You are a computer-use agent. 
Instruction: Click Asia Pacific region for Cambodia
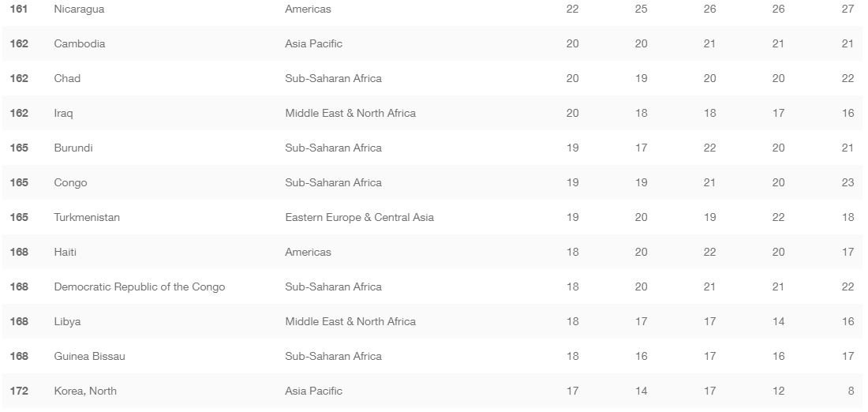pos(313,44)
